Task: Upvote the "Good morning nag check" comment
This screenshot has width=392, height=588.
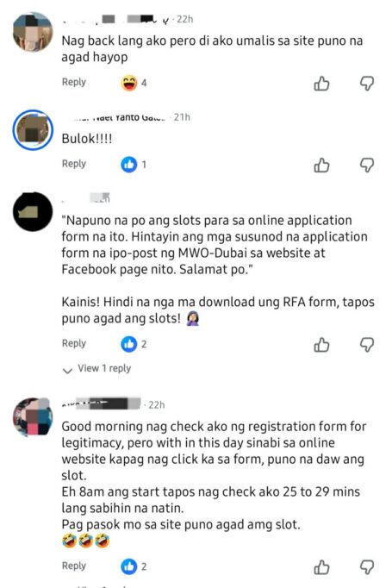Action: [321, 567]
